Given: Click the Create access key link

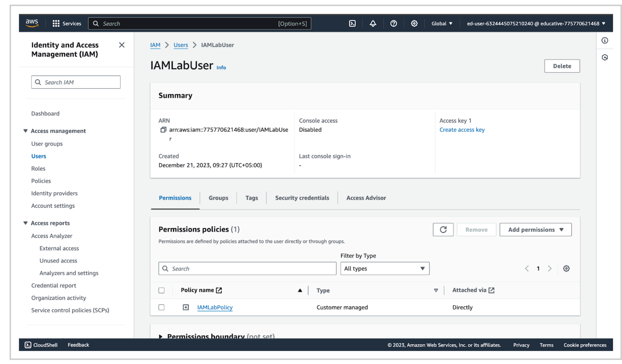Looking at the screenshot, I should [x=462, y=130].
